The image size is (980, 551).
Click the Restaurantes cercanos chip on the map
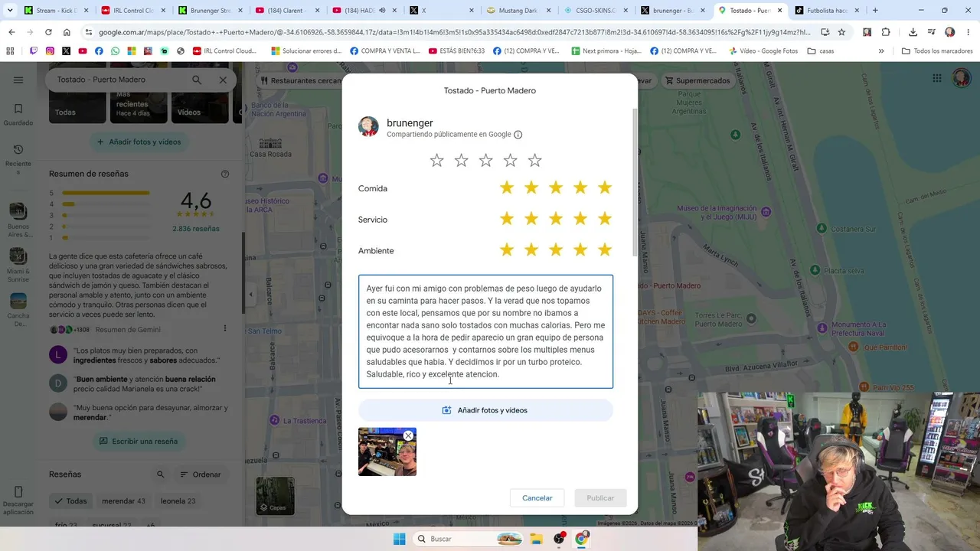click(301, 80)
